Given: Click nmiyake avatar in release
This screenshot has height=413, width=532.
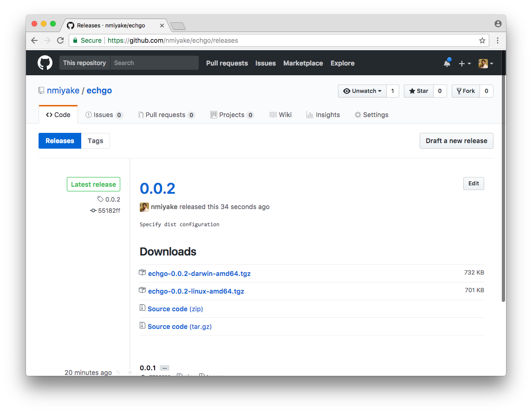Looking at the screenshot, I should coord(144,207).
